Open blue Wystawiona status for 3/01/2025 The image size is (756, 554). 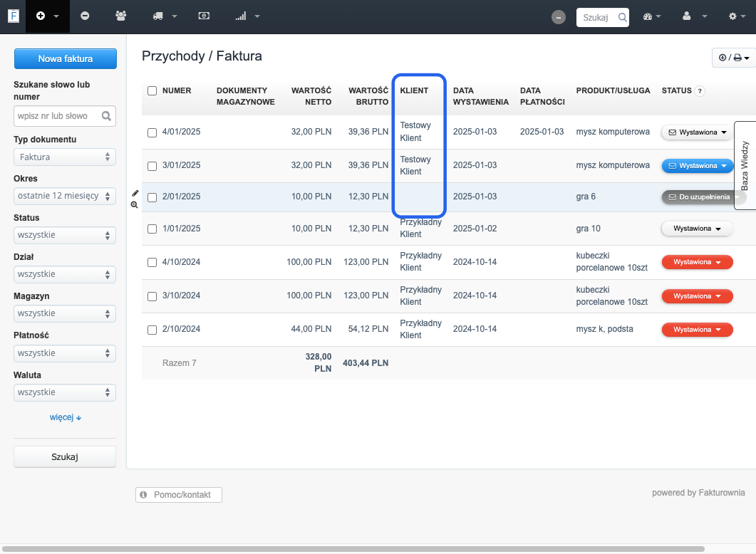pyautogui.click(x=697, y=166)
